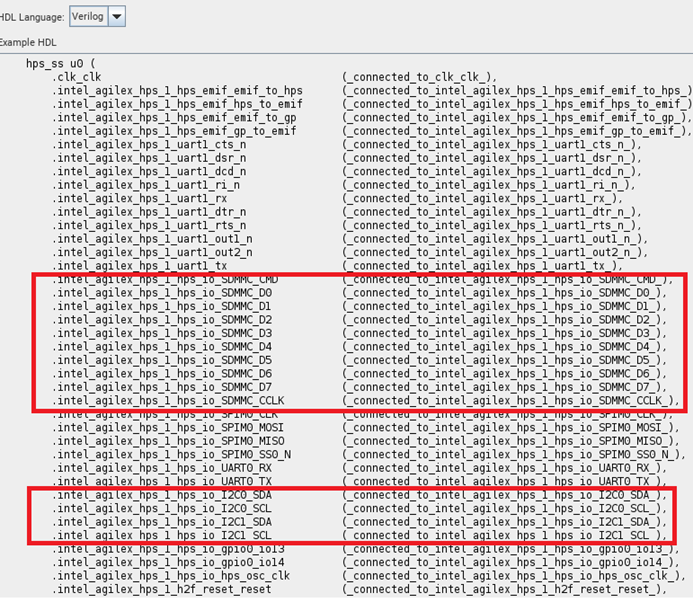693x602 pixels.
Task: Click the uart1_cts_n port name
Action: 149,144
